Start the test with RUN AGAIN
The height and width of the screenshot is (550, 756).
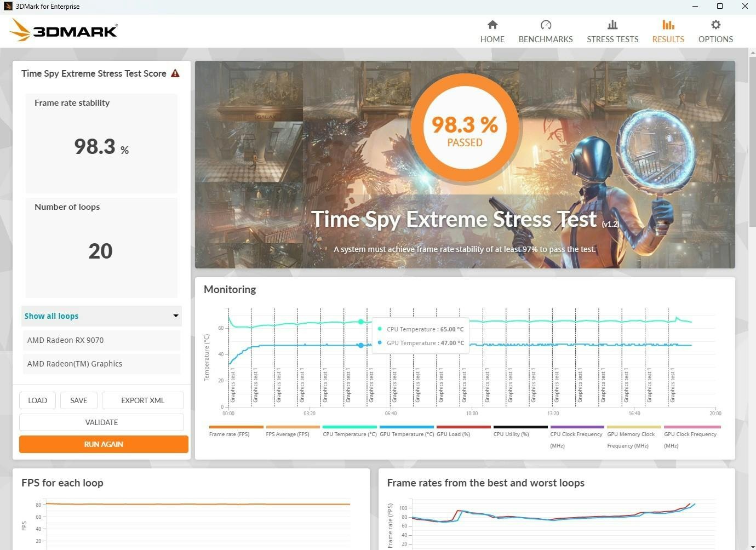pos(104,444)
